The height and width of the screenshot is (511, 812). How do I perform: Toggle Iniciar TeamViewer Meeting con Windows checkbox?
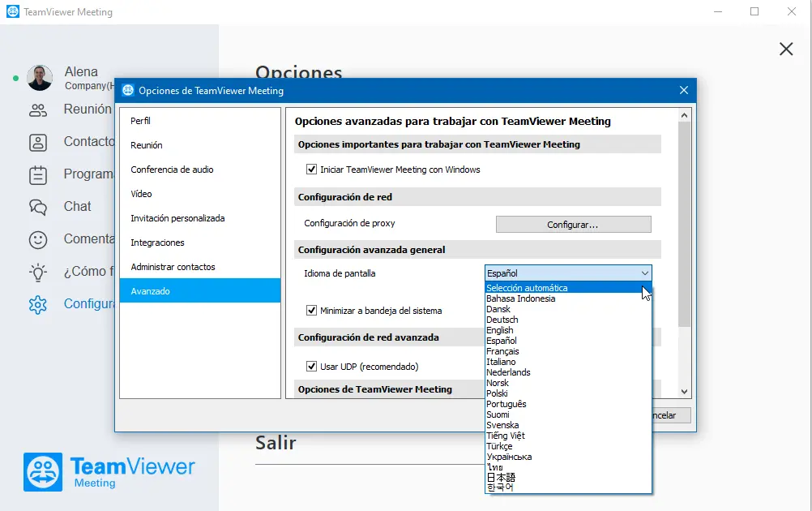coord(311,169)
